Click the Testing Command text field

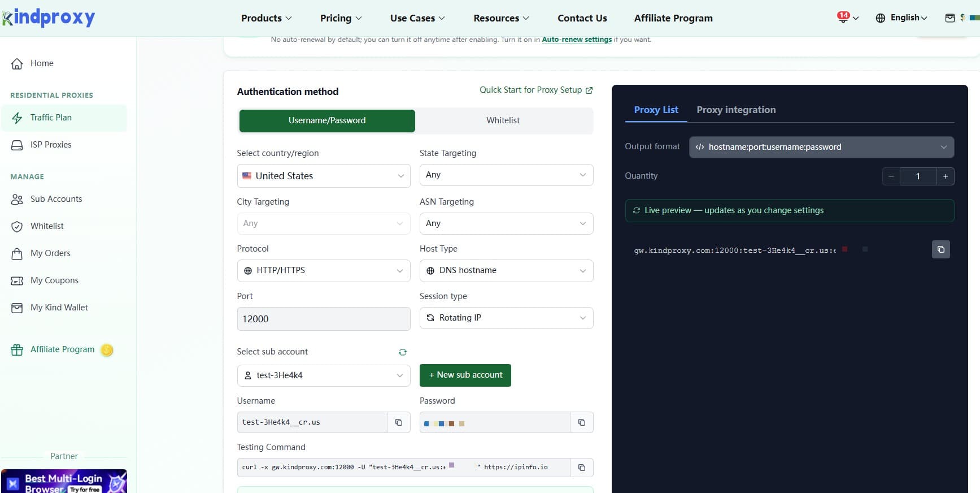(x=404, y=468)
